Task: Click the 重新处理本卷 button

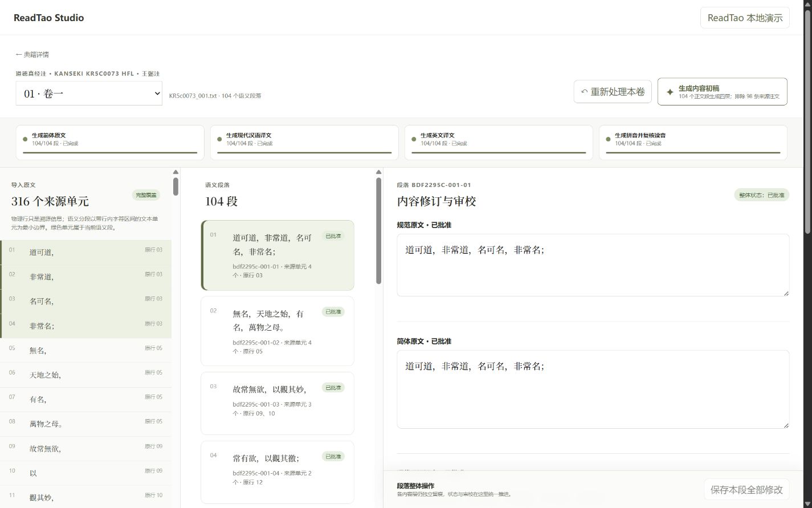Action: point(613,92)
